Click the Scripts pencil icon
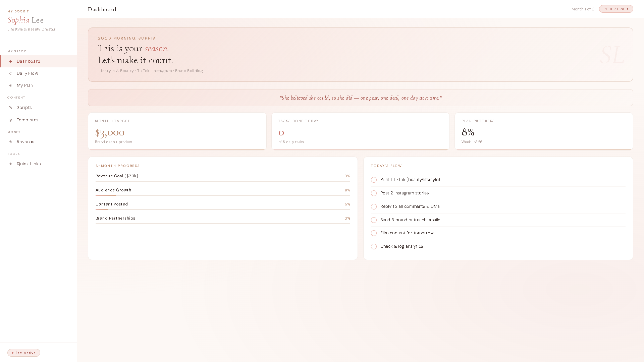The height and width of the screenshot is (362, 644). [11, 108]
